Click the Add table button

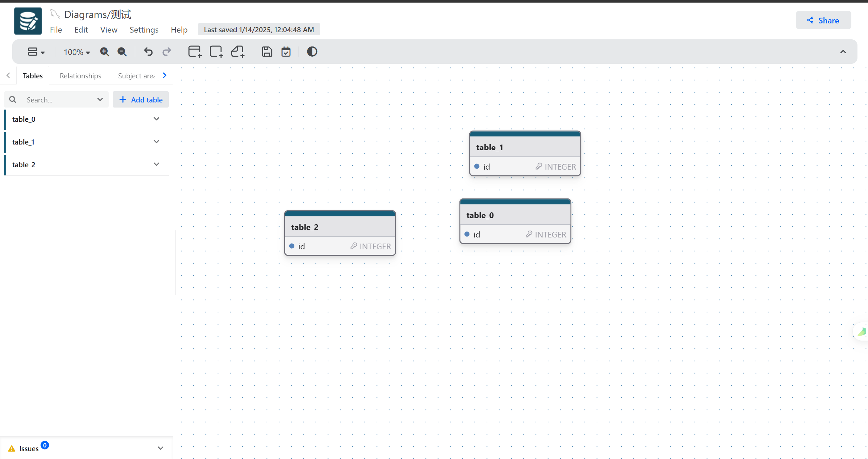coord(141,99)
